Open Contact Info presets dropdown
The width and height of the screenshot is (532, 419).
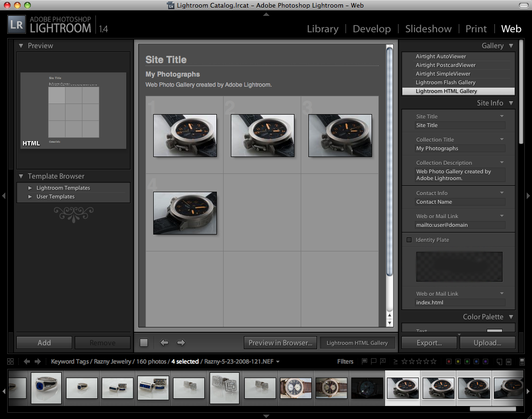coord(502,193)
